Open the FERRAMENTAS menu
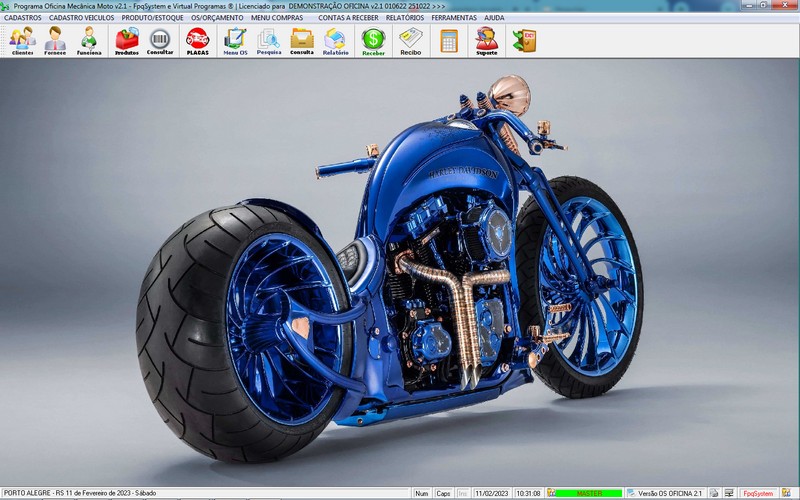This screenshot has width=800, height=500. [454, 18]
